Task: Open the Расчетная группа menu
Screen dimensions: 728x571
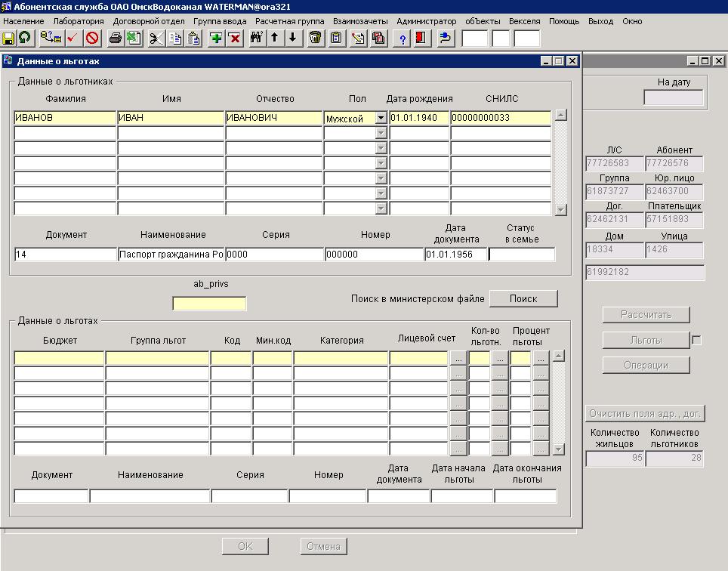Action: tap(289, 21)
